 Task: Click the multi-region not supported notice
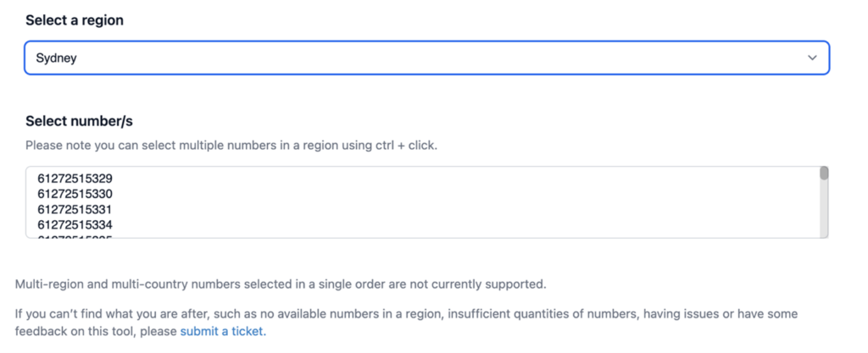(281, 284)
